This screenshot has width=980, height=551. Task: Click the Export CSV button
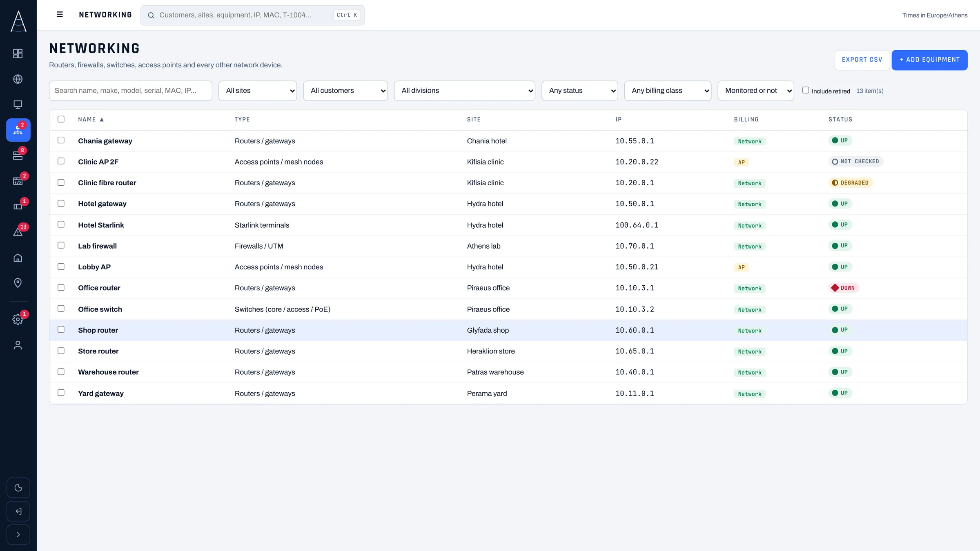click(x=862, y=60)
